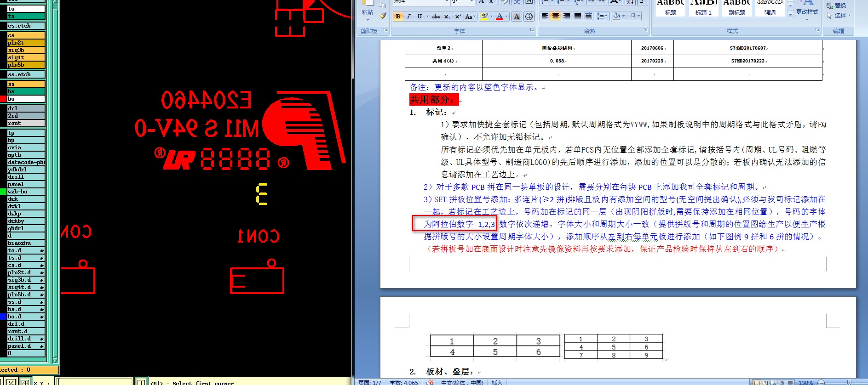Image resolution: width=868 pixels, height=385 pixels.
Task: Click layer list scrollbar down arrow
Action: tap(55, 360)
